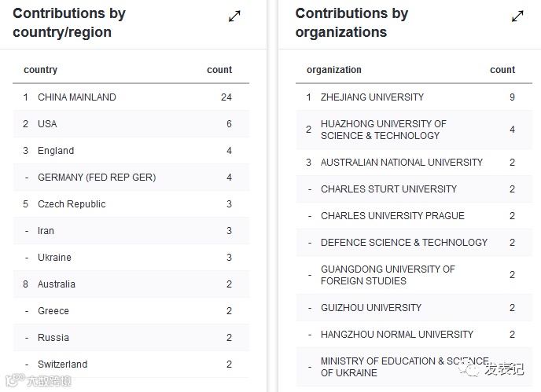The image size is (541, 392).
Task: Choose the Czech Republic row
Action: tap(72, 204)
